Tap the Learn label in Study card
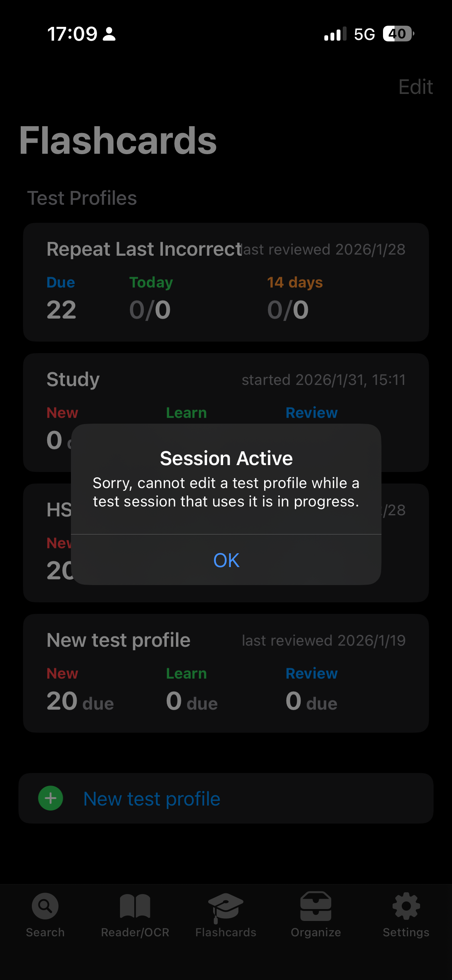Viewport: 452px width, 980px height. coord(186,413)
